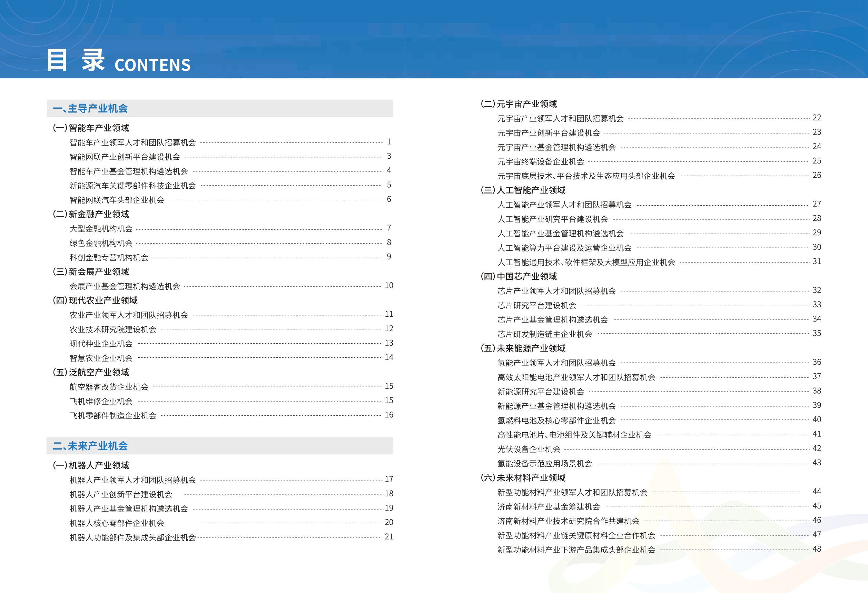This screenshot has height=593, width=868.
Task: Click the (三)人工智能产业领域 subsection heading
Action: (523, 190)
